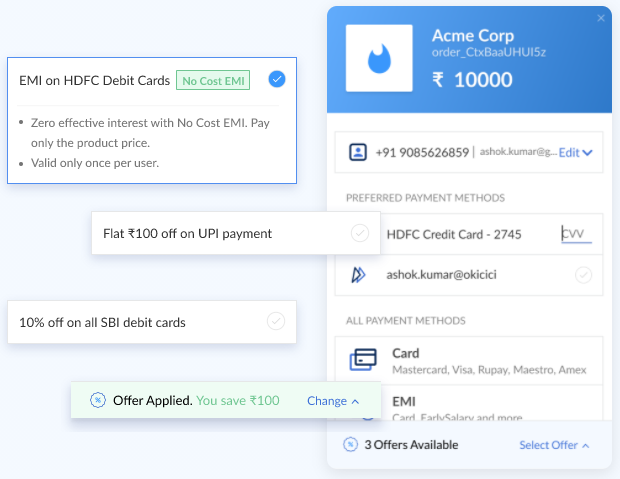Click the Acme Corp merchant name
Viewport: 620px width, 479px height.
[x=473, y=36]
